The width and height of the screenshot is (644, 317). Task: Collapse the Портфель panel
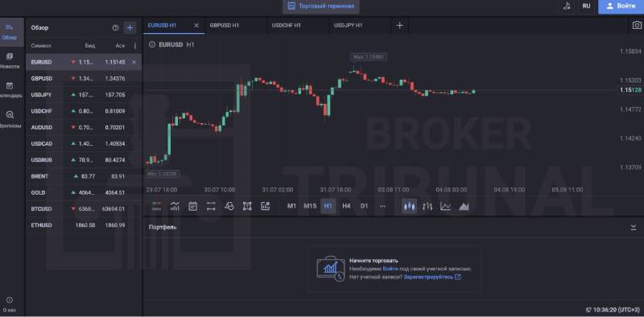(x=634, y=227)
